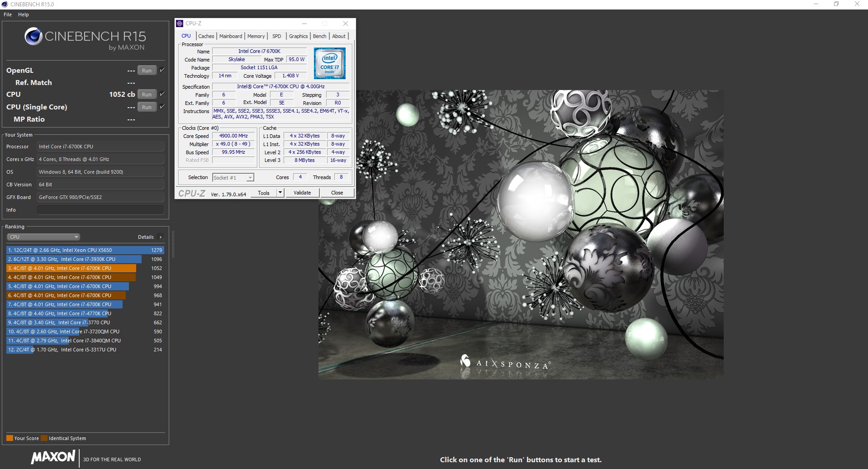Select ranking row scoring 941
The width and height of the screenshot is (868, 469).
pos(85,304)
